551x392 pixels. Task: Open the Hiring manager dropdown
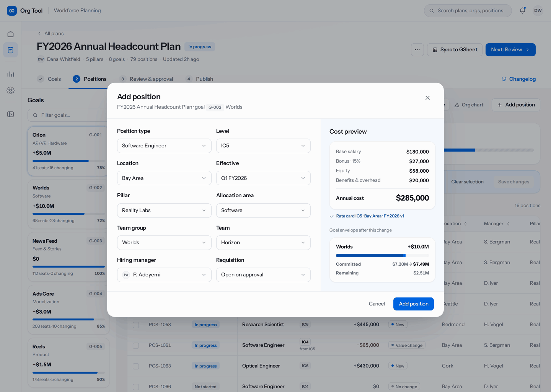pos(164,275)
